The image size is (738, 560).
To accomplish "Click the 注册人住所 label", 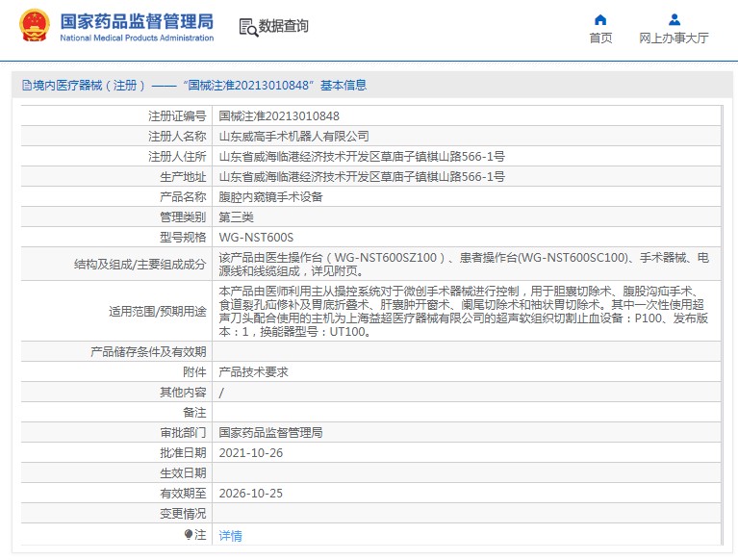I will 177,156.
